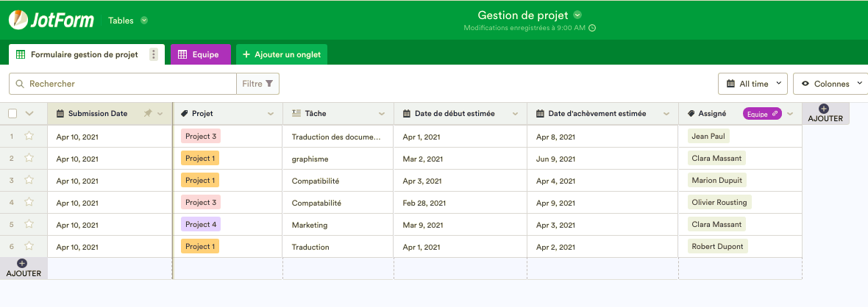The width and height of the screenshot is (868, 307).
Task: Switch to the Equipe tab
Action: pyautogui.click(x=200, y=54)
